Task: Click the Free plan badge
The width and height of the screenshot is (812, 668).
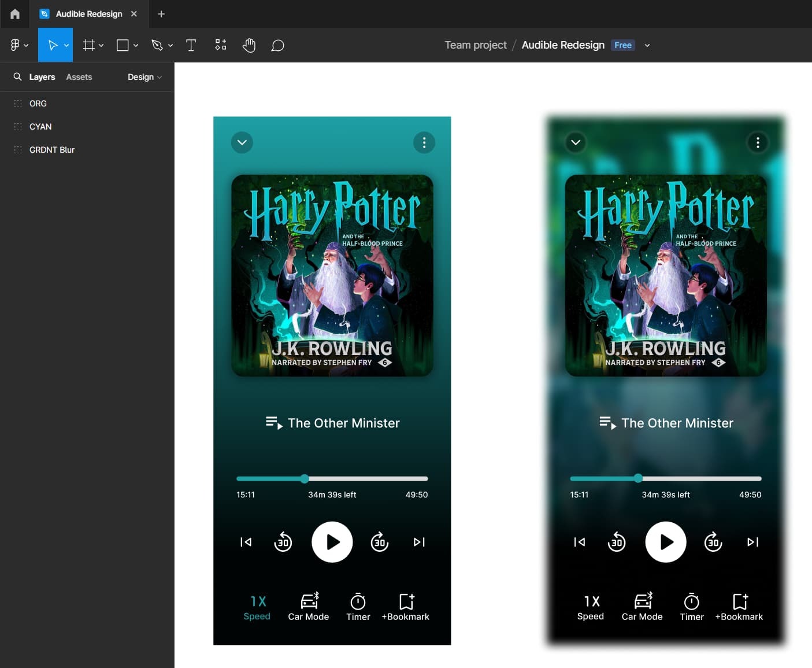Action: click(x=623, y=45)
